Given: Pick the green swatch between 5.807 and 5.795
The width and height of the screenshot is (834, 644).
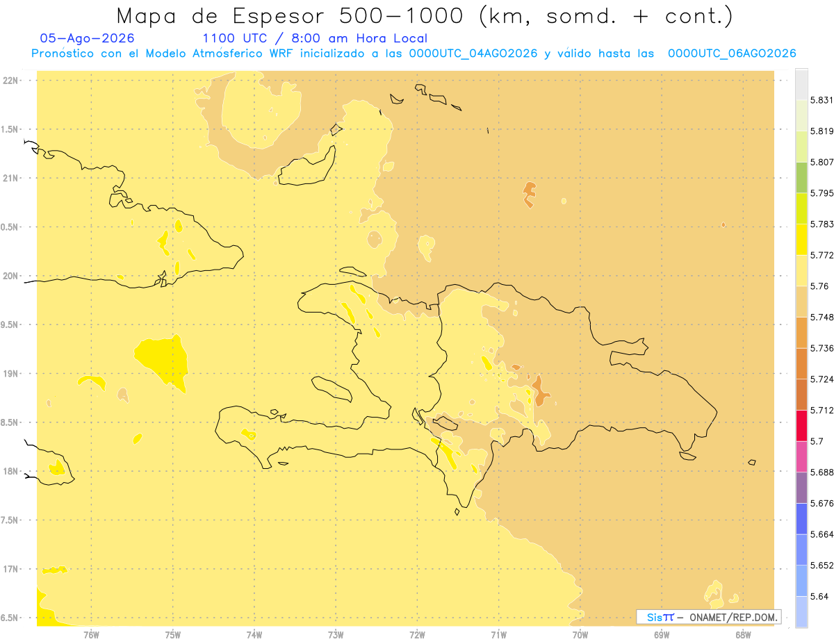Looking at the screenshot, I should [801, 177].
